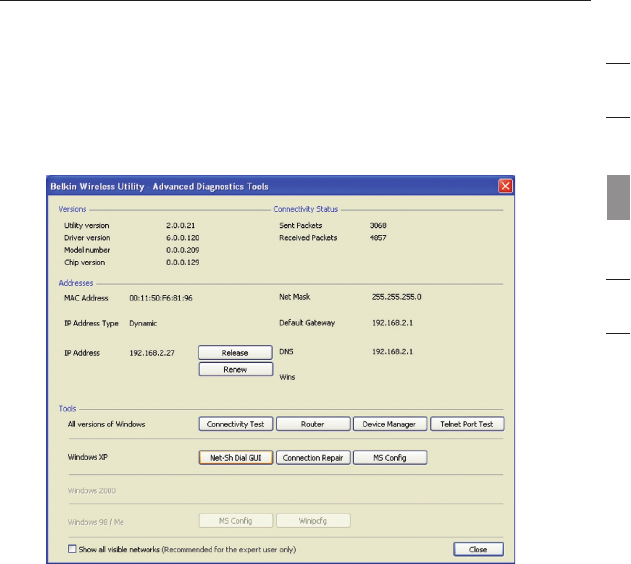This screenshot has height=564, width=631.
Task: Click the Utility version number 2.0.0.21
Action: coord(181,226)
